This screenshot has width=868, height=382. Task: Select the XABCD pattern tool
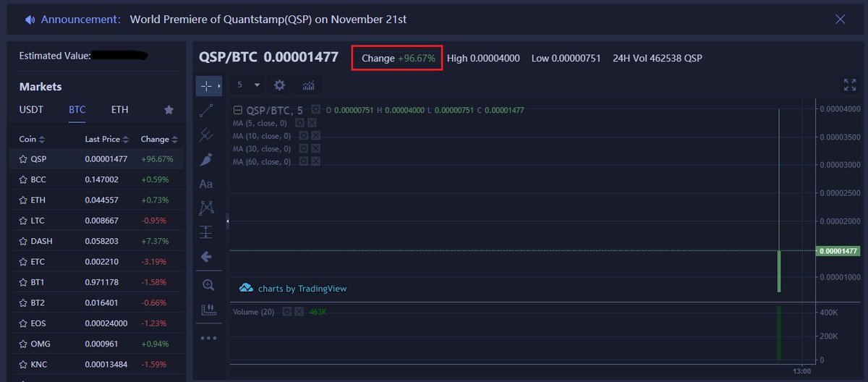point(206,208)
